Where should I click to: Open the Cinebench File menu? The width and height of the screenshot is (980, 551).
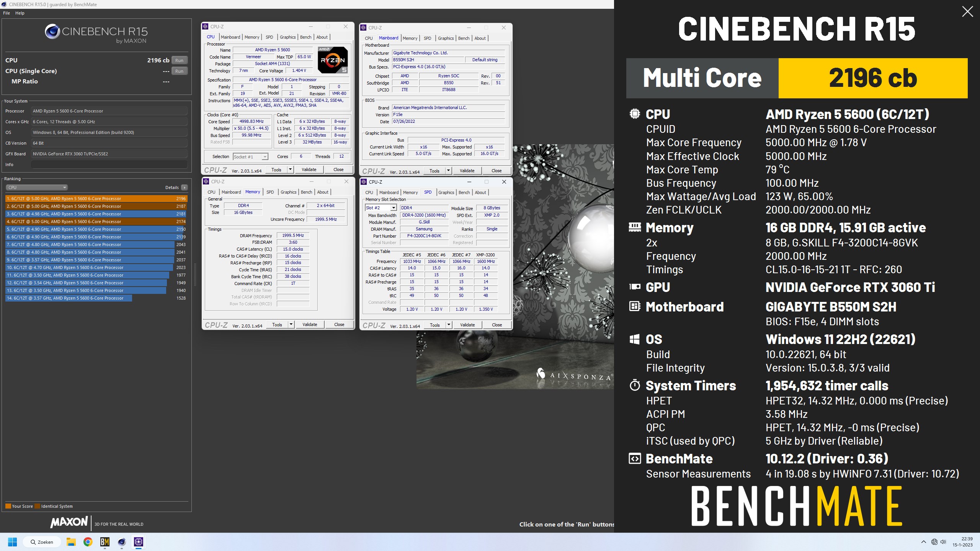click(7, 13)
